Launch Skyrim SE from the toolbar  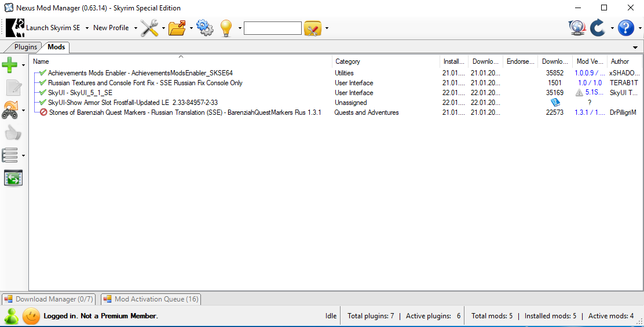[x=43, y=28]
